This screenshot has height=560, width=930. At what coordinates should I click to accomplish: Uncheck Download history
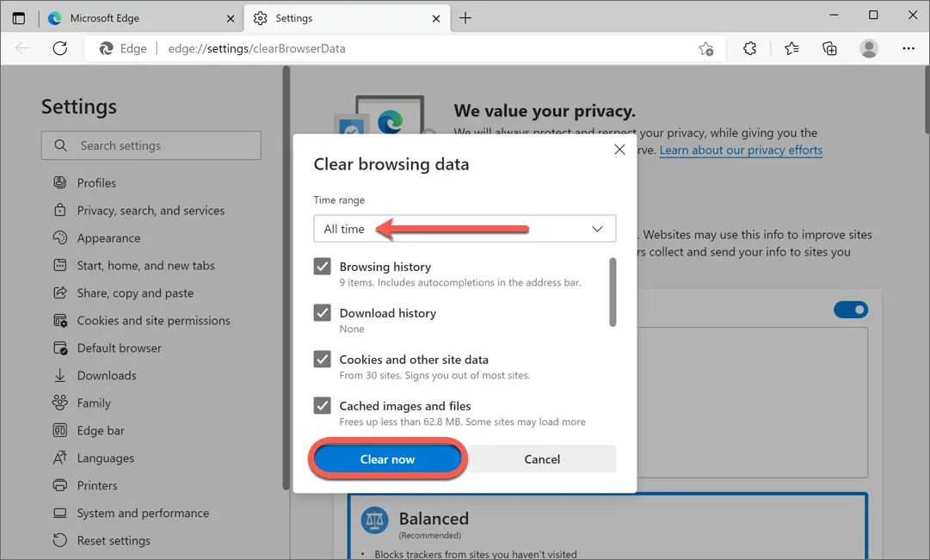[322, 312]
